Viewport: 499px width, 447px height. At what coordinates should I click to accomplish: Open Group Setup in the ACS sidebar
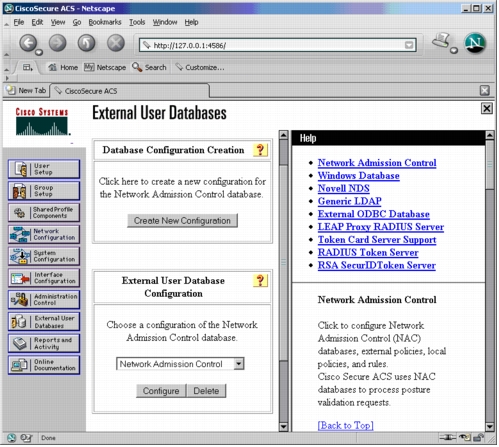pyautogui.click(x=44, y=191)
